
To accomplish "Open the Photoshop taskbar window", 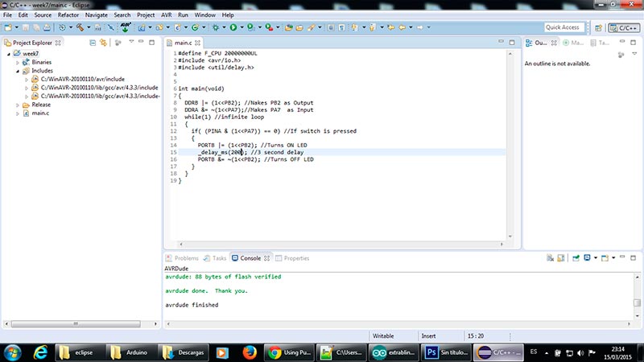I will [x=446, y=352].
